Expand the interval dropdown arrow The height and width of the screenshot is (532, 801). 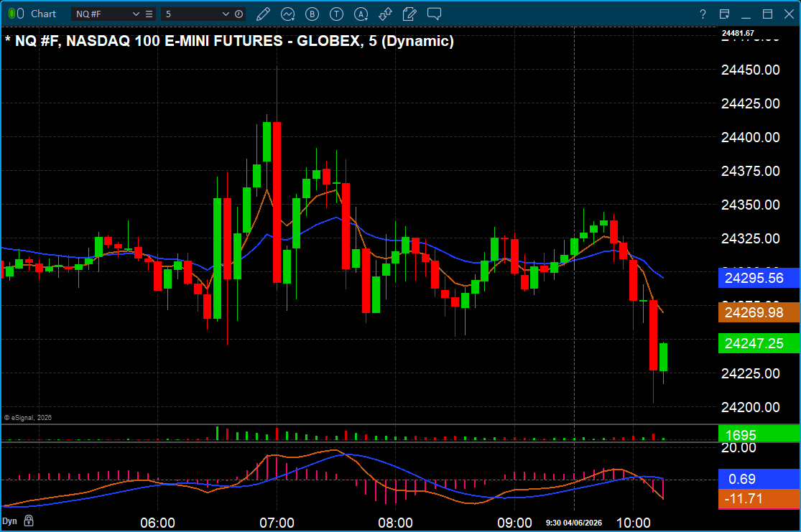226,14
